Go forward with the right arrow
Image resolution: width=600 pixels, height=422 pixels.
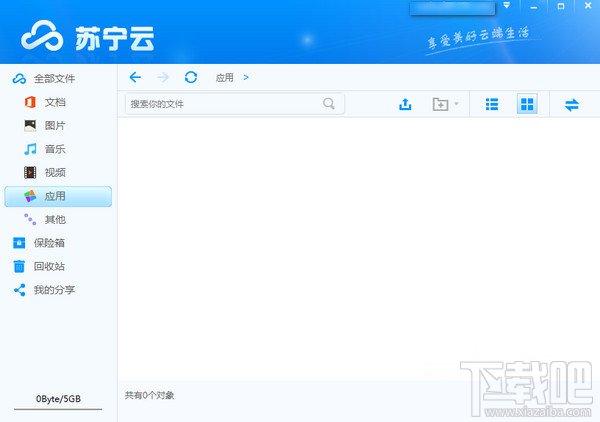click(163, 77)
